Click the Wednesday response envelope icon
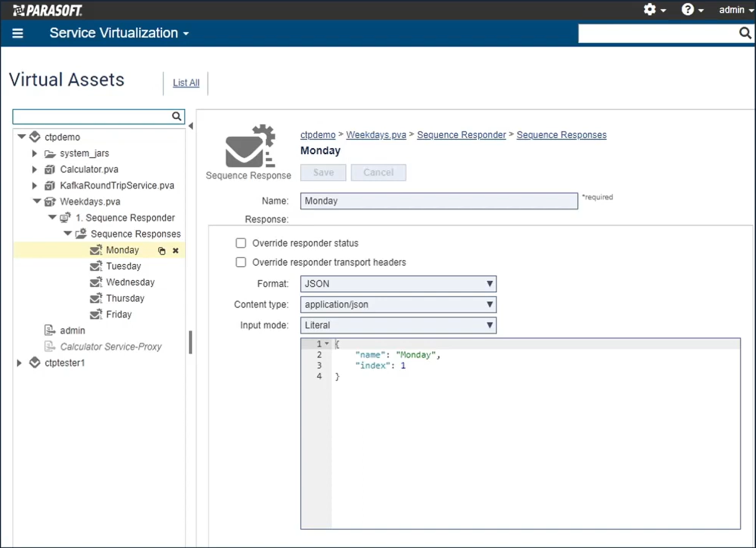 point(96,282)
